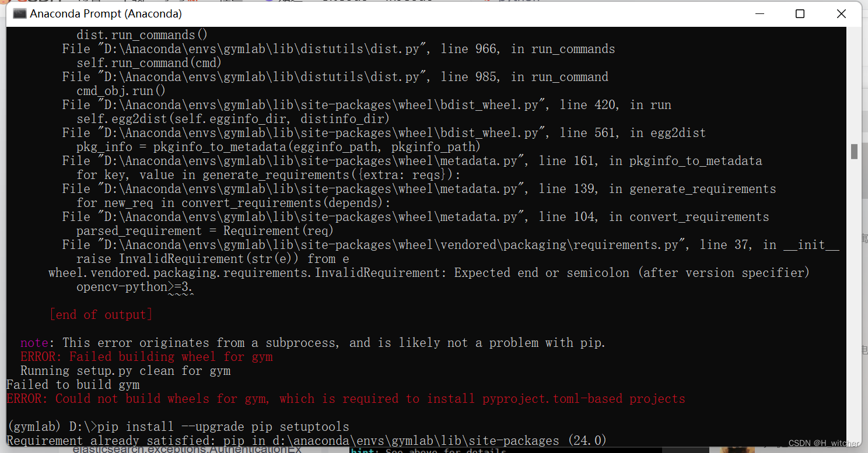Close the Anaconda Prompt window
The image size is (868, 453).
841,13
